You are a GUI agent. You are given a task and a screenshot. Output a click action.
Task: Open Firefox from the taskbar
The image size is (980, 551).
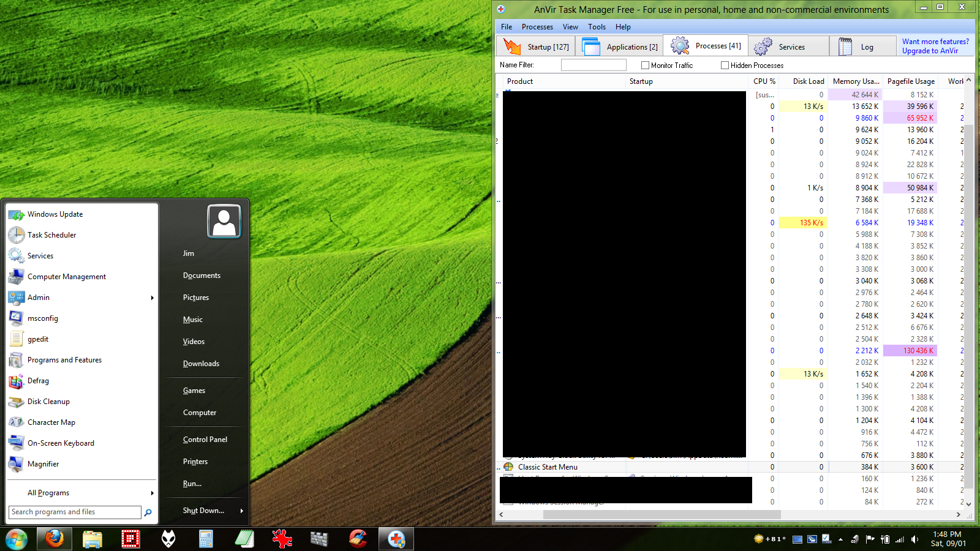54,539
